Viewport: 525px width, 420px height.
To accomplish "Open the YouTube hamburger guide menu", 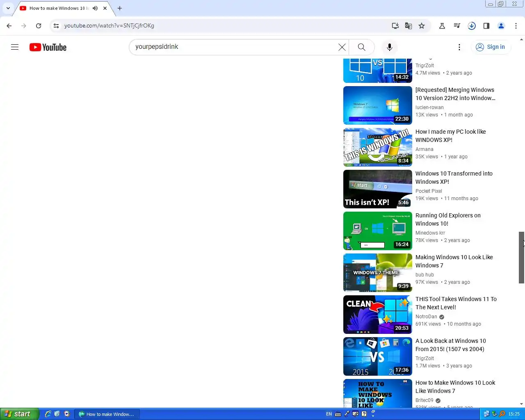I will pos(15,47).
